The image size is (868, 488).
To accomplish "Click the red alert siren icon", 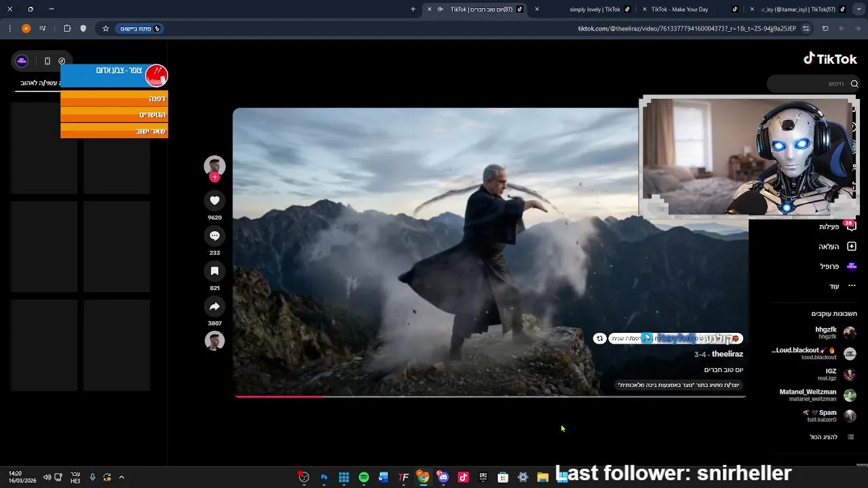I will [x=157, y=75].
